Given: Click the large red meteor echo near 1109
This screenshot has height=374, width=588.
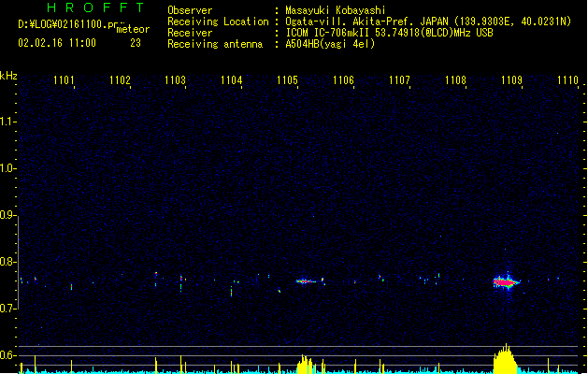Looking at the screenshot, I should tap(507, 282).
